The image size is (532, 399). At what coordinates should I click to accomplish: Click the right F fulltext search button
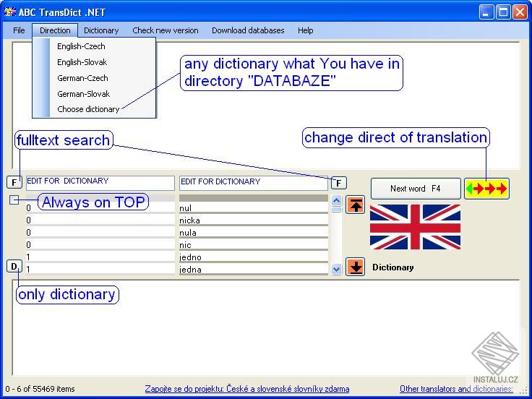(x=338, y=183)
